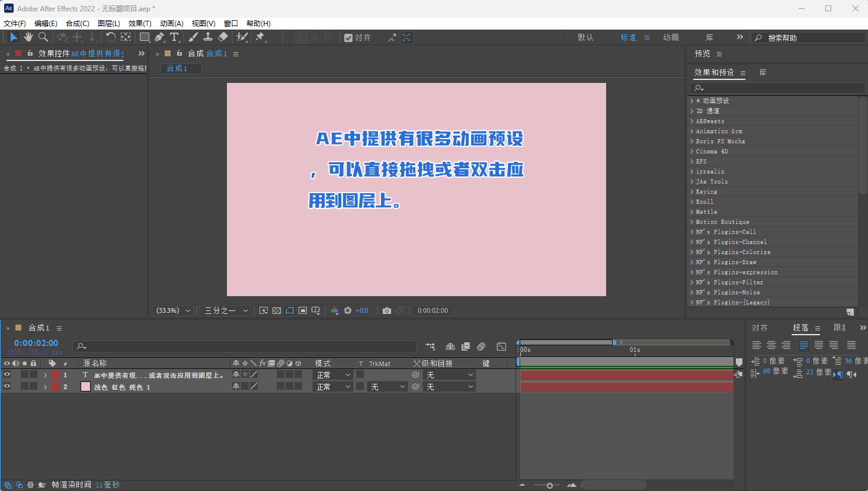Click show channel color management icon

coord(335,310)
